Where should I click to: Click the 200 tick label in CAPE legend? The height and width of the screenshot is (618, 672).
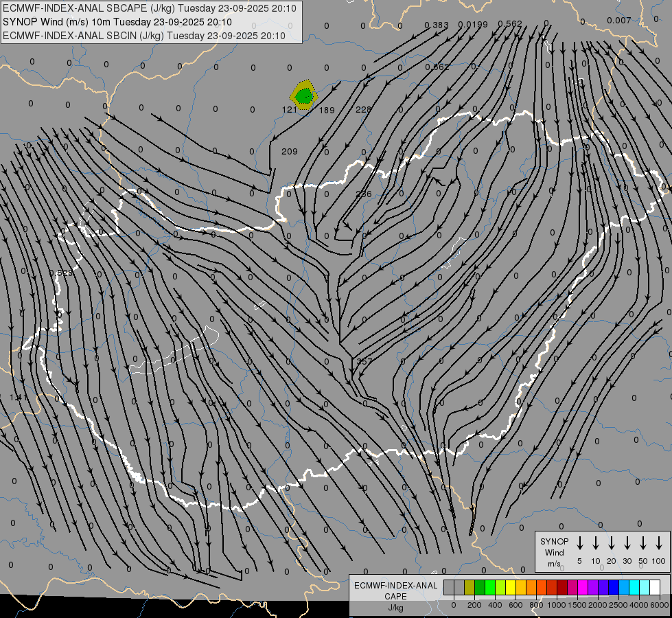(x=474, y=605)
